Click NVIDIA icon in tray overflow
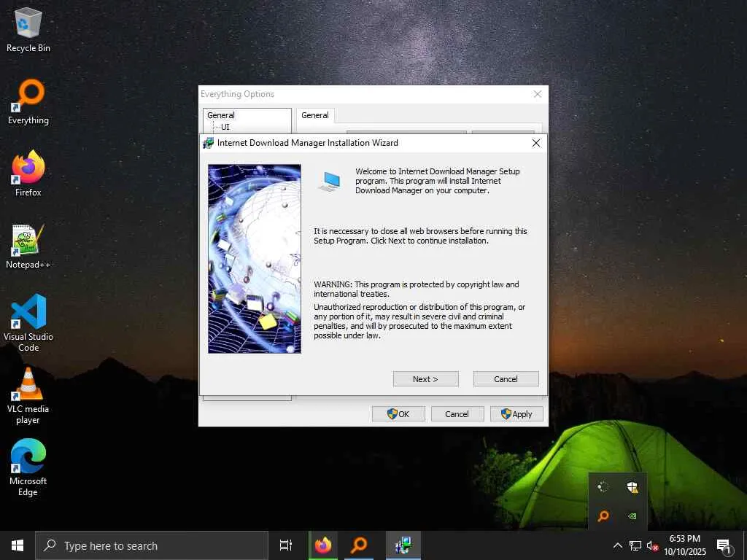 pyautogui.click(x=632, y=516)
